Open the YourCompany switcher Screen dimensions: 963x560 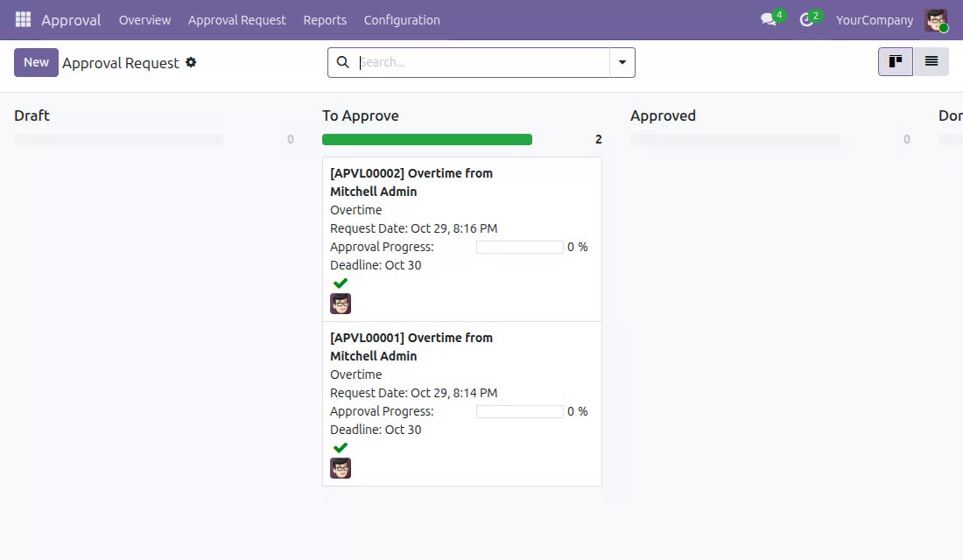click(875, 19)
